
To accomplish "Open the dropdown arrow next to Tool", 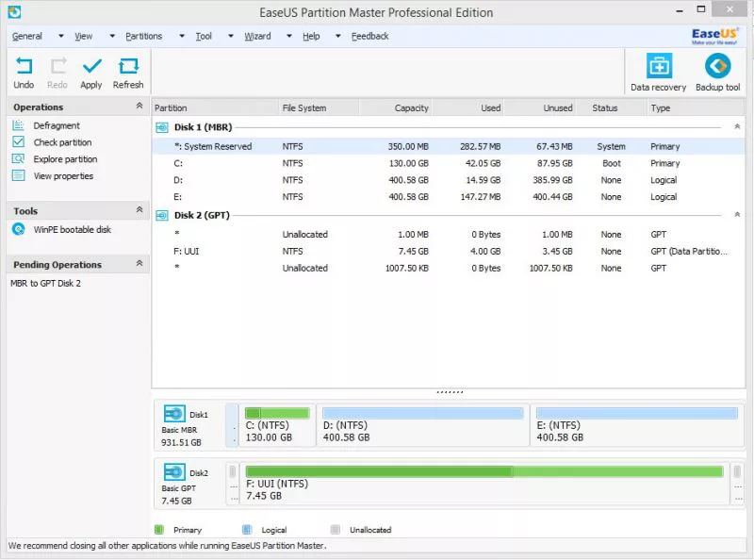I will [231, 36].
